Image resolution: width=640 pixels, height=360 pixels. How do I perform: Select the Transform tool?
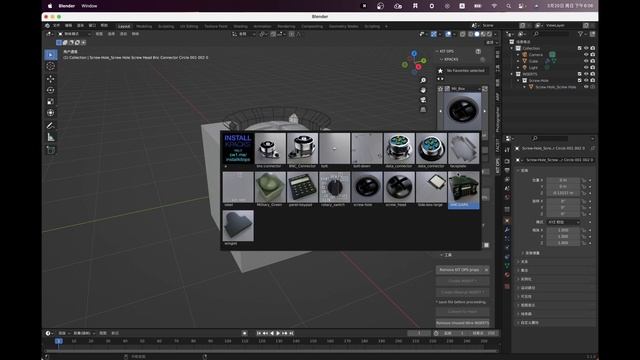coord(51,113)
